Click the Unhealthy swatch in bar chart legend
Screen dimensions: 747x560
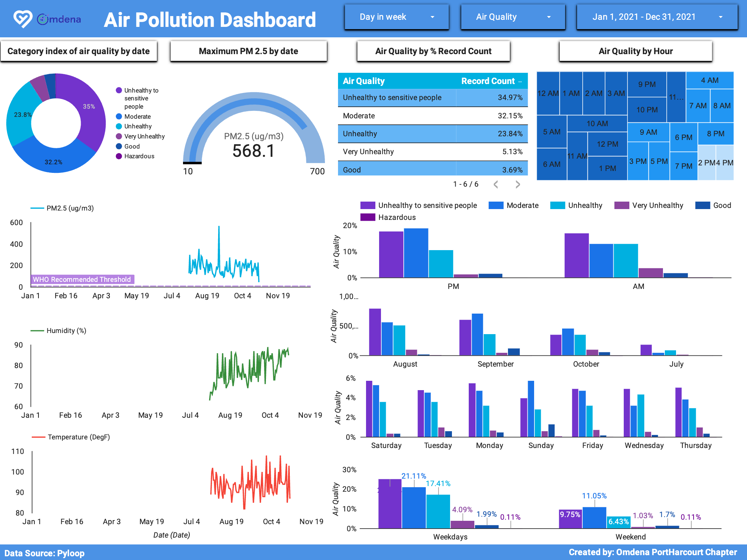click(x=558, y=205)
